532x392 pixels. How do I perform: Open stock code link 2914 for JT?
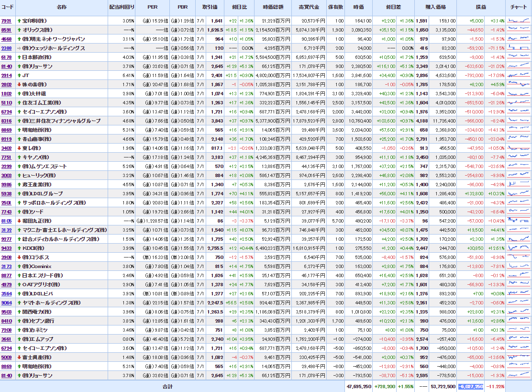point(6,76)
